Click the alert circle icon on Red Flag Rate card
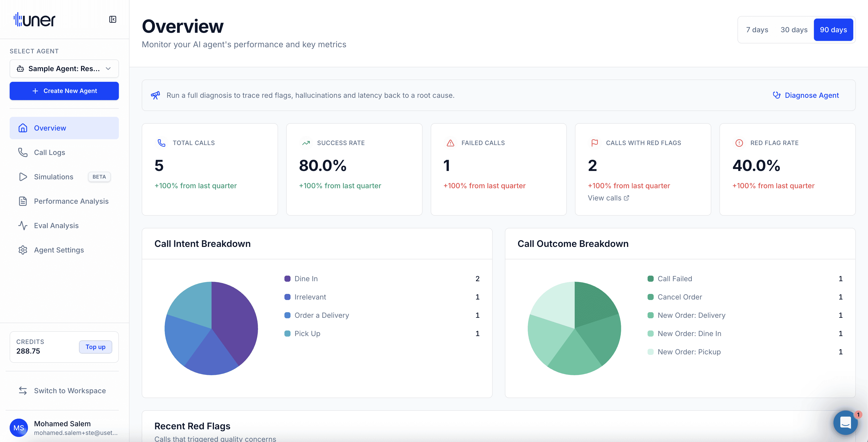The image size is (868, 442). [x=739, y=143]
